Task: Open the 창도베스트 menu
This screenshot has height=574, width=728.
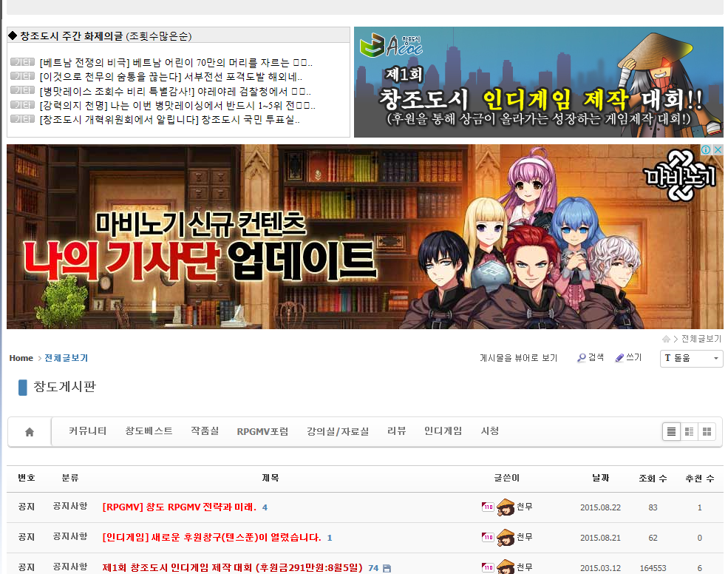Action: pos(149,431)
